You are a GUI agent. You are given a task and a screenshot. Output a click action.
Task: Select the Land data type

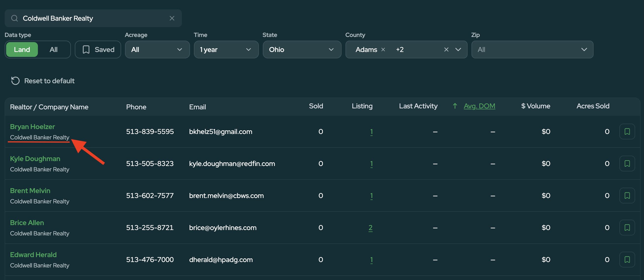click(x=22, y=49)
